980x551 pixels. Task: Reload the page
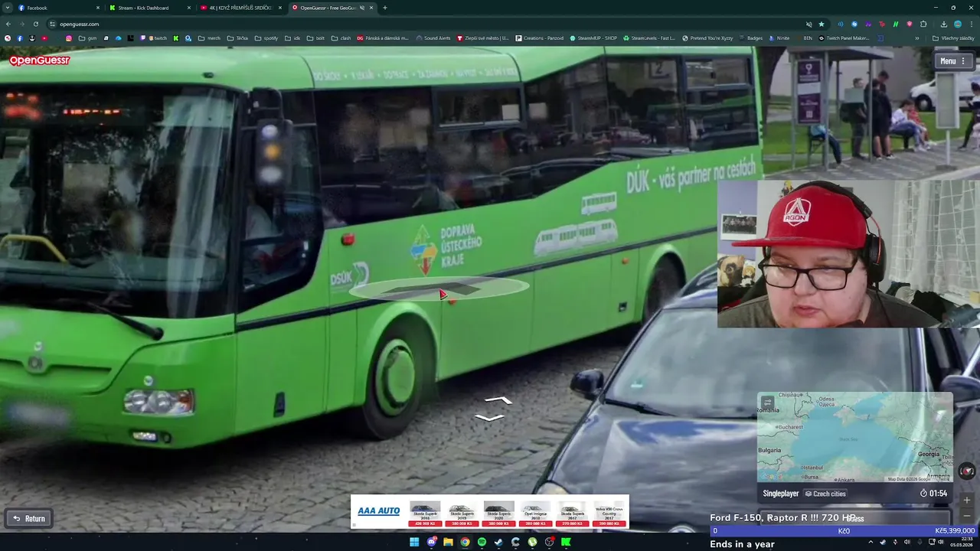click(x=35, y=24)
